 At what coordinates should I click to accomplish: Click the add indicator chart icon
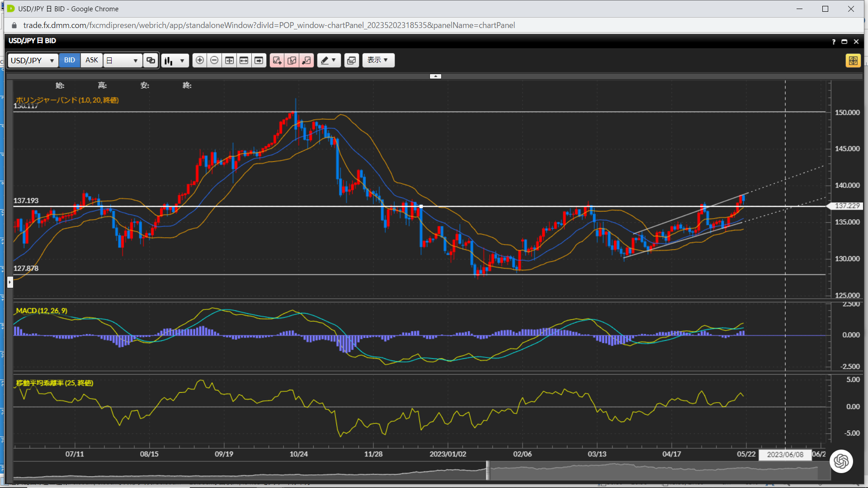[277, 60]
